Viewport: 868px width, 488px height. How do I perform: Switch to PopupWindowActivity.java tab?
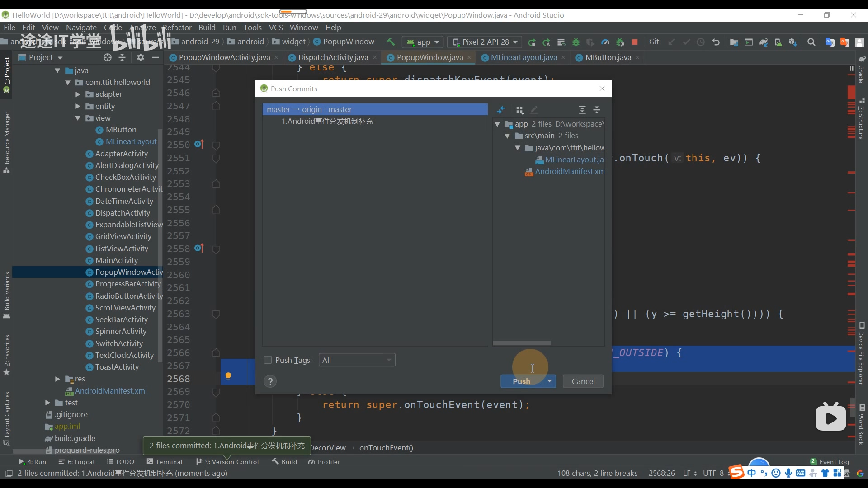224,57
